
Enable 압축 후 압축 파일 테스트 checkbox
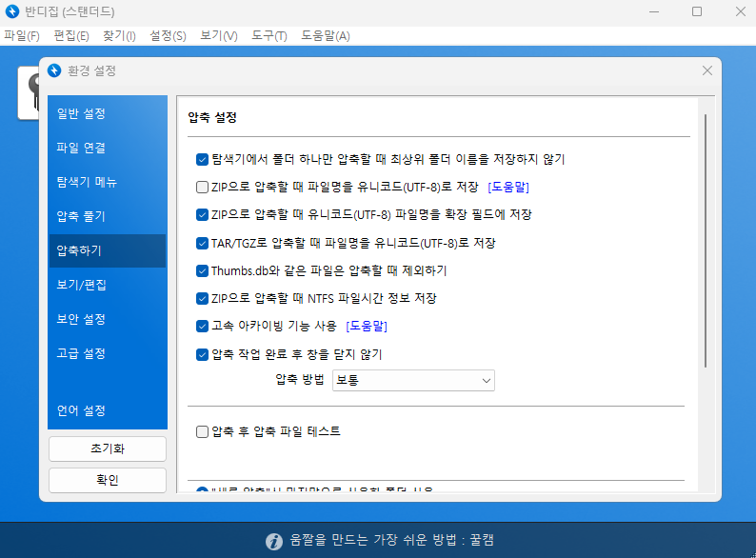point(202,431)
